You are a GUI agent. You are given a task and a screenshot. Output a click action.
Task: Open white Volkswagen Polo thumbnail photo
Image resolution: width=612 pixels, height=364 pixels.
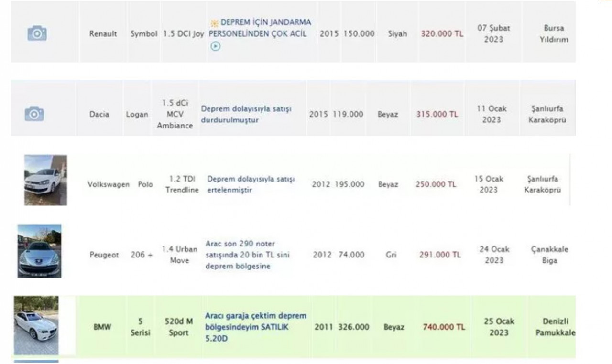[x=46, y=180]
